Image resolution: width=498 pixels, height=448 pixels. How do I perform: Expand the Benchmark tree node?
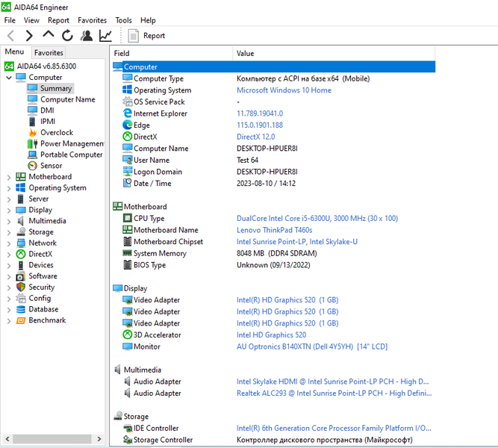9,321
